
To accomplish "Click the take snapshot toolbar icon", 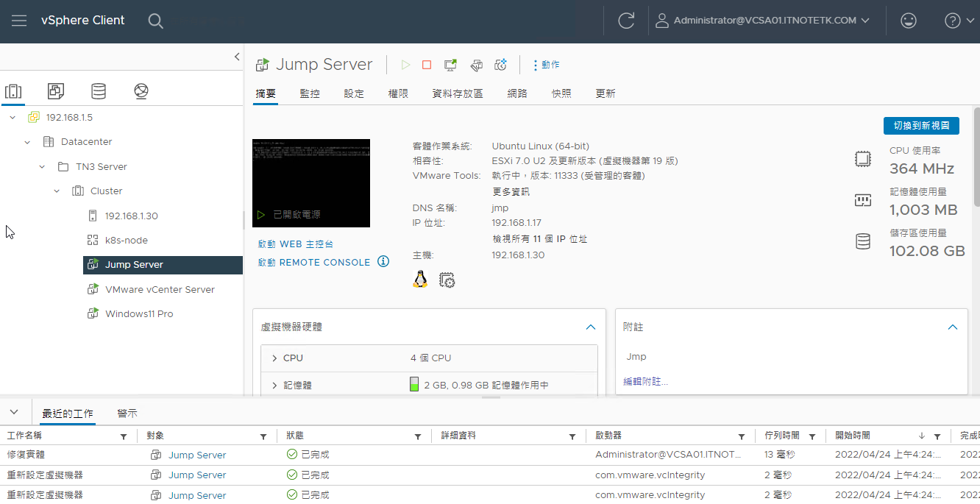I will [x=501, y=65].
